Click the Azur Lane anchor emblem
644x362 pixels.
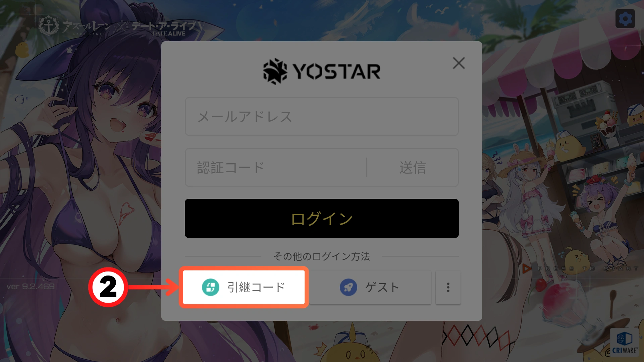click(x=49, y=26)
